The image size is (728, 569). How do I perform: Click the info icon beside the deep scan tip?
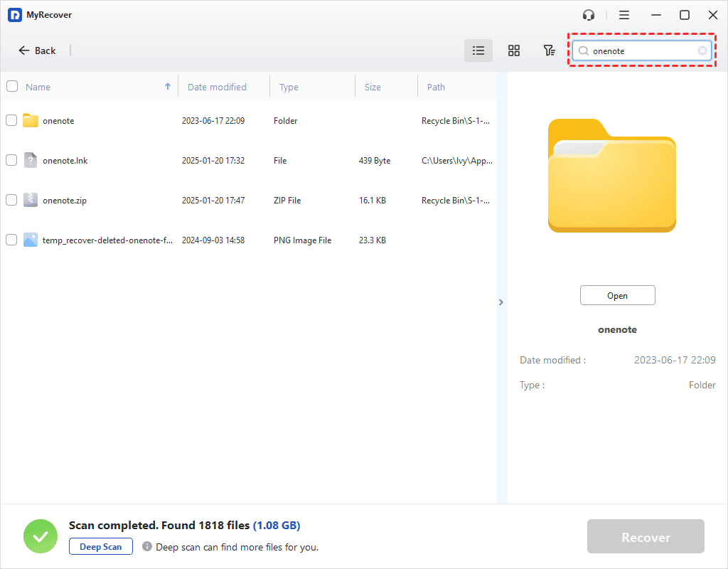pyautogui.click(x=148, y=547)
